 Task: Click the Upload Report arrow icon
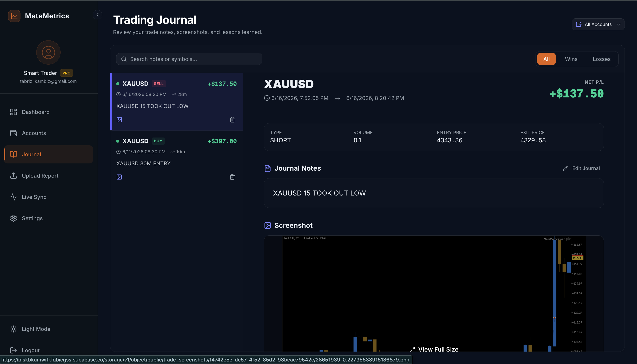point(13,176)
